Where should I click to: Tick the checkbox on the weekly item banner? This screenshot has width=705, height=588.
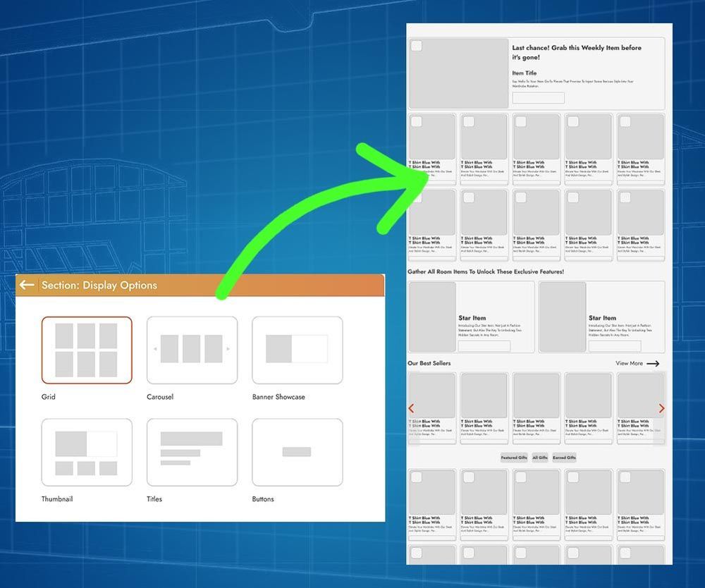click(417, 47)
